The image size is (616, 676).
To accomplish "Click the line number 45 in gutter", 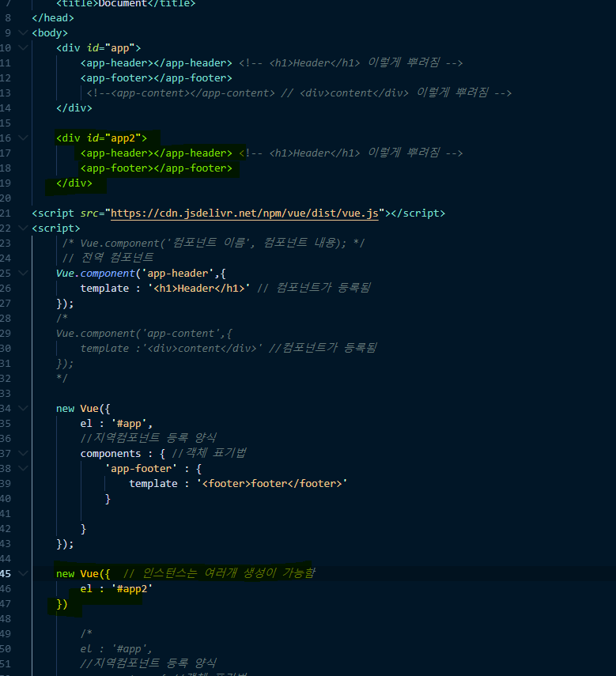I will point(6,574).
